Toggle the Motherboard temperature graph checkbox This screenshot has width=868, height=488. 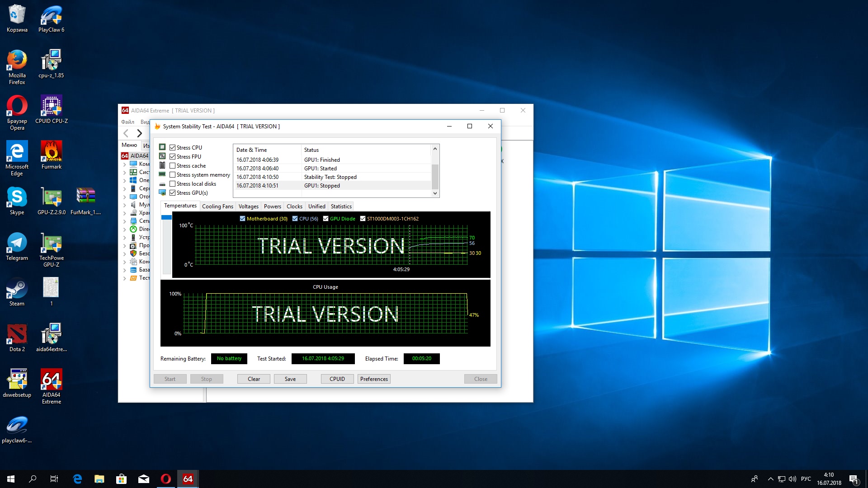[x=242, y=219]
